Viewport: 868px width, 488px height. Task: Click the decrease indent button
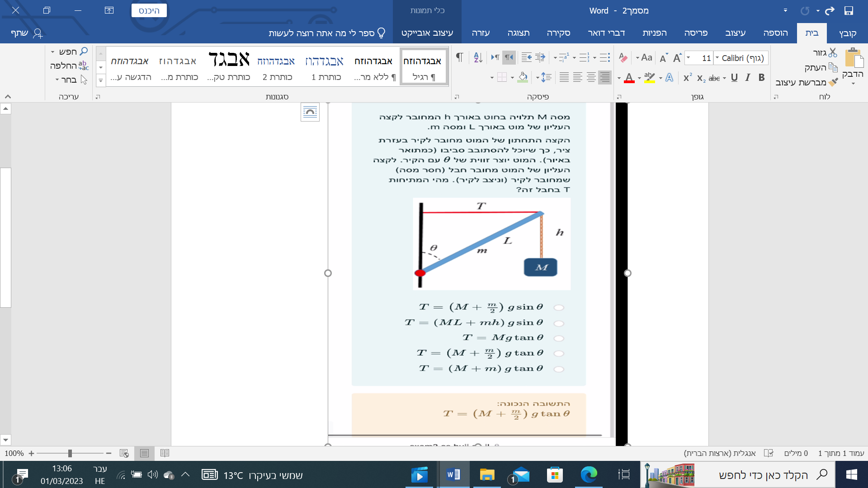point(540,57)
